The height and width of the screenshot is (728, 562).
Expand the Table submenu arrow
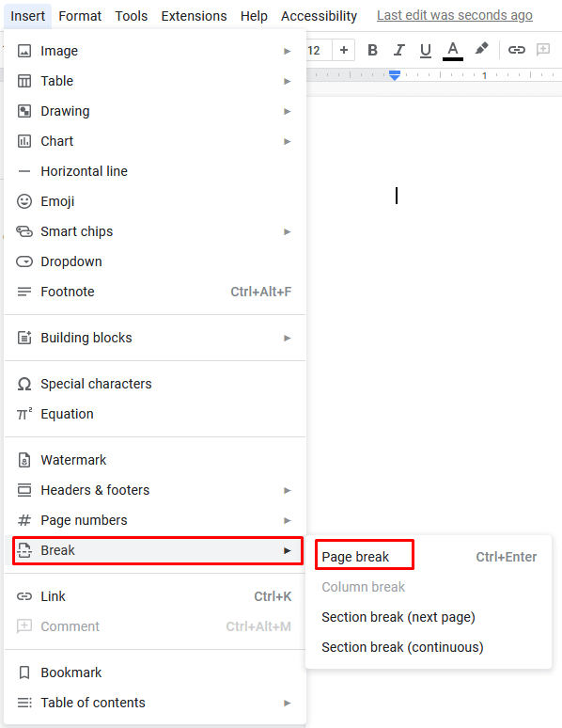pyautogui.click(x=288, y=81)
